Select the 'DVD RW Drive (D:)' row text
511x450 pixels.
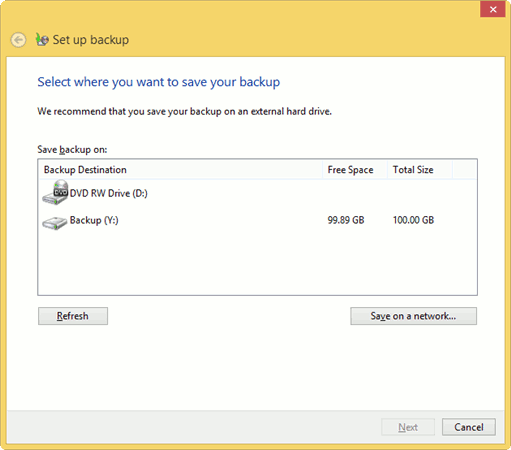[109, 193]
